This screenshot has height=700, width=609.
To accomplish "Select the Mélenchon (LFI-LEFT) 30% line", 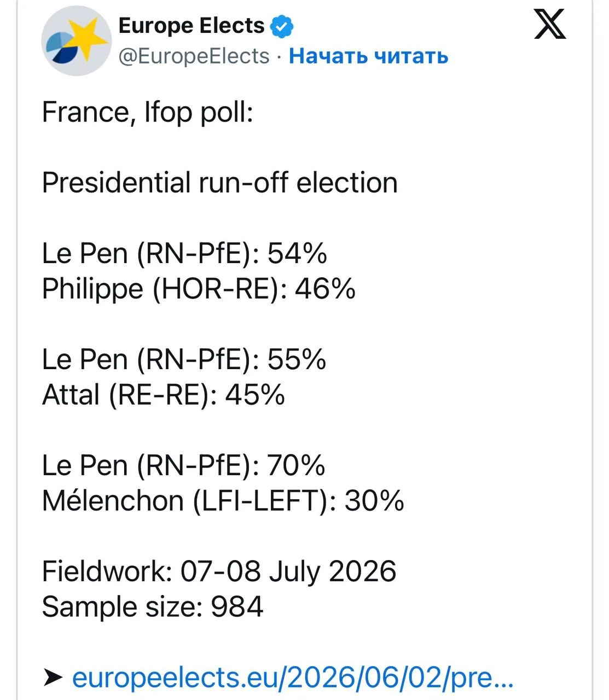I will [223, 501].
